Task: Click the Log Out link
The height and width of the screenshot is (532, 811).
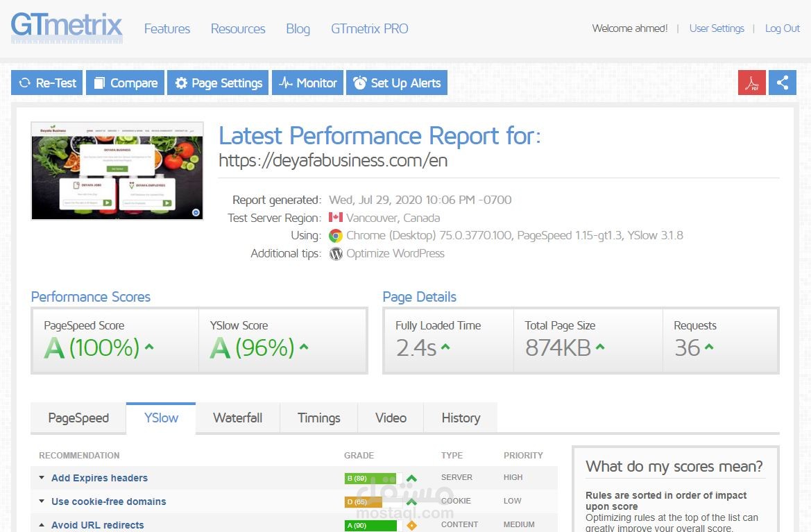Action: click(782, 28)
